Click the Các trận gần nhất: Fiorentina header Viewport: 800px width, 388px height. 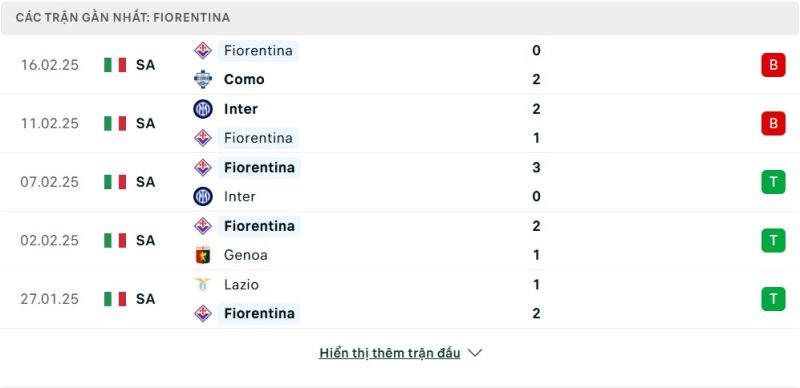click(123, 17)
